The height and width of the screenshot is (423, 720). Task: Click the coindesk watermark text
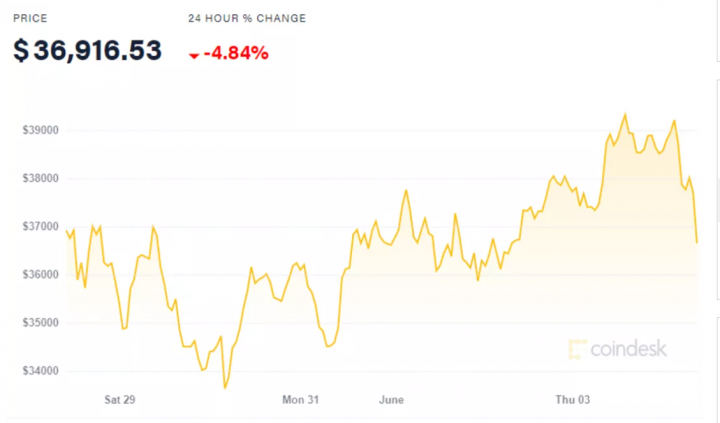[629, 348]
